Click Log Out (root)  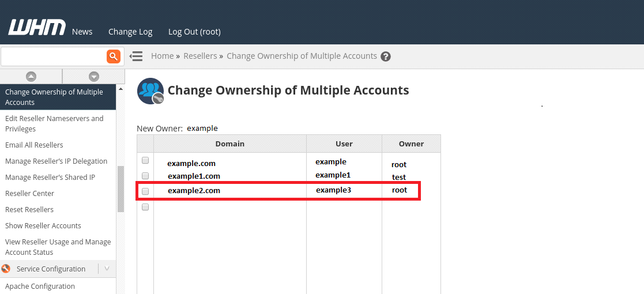(195, 32)
